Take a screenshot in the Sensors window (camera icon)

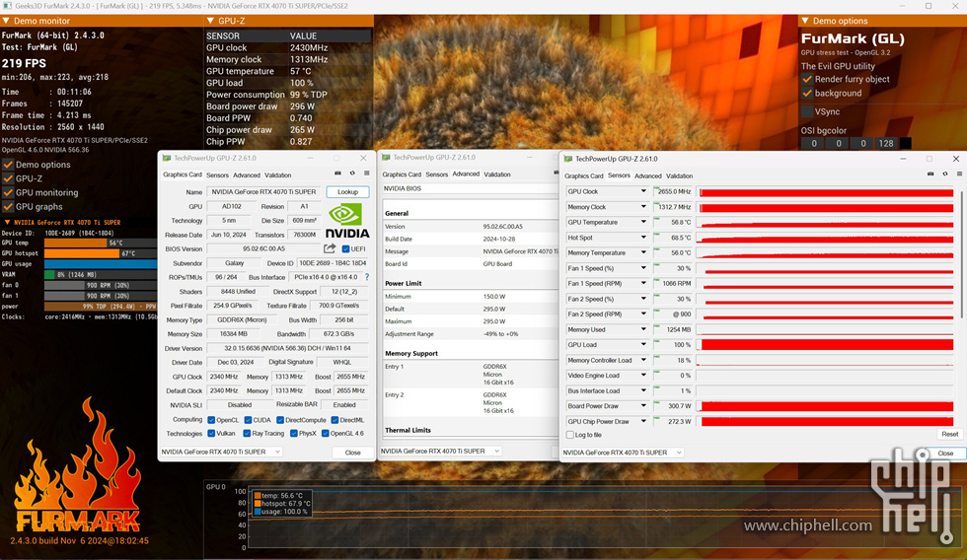tap(930, 175)
